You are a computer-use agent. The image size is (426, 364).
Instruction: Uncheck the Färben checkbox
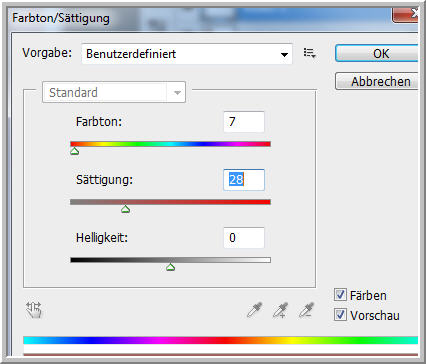(340, 295)
